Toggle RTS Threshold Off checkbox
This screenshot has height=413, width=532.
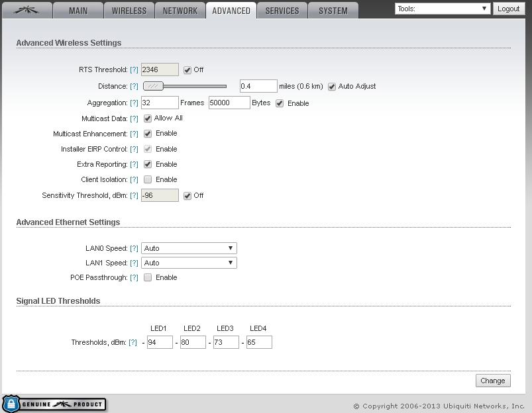187,70
